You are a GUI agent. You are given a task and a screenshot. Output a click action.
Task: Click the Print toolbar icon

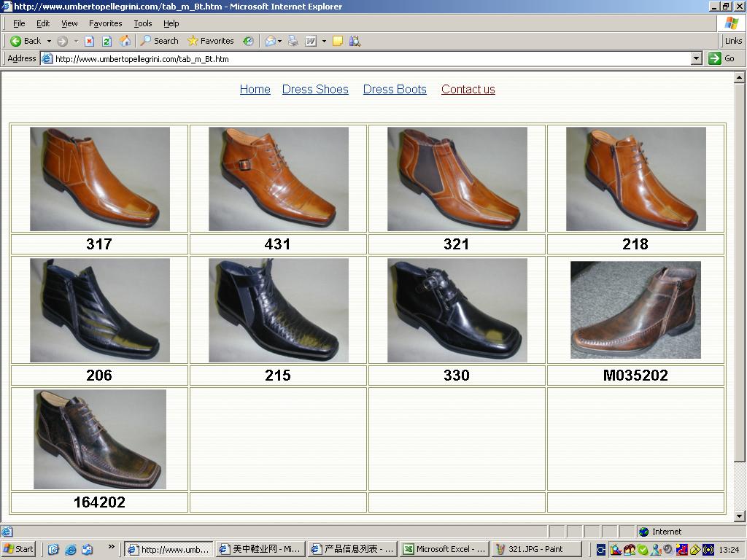pyautogui.click(x=293, y=41)
